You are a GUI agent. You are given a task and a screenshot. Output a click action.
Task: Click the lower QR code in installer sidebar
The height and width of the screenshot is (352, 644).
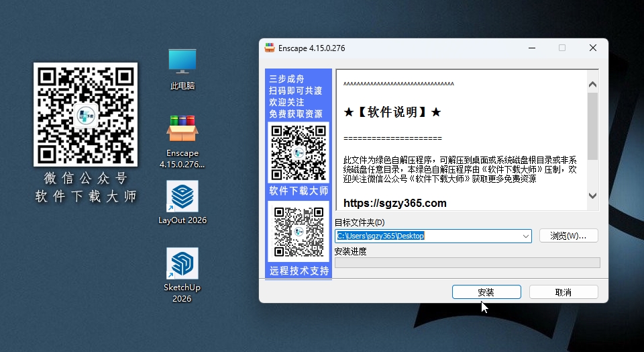click(299, 232)
